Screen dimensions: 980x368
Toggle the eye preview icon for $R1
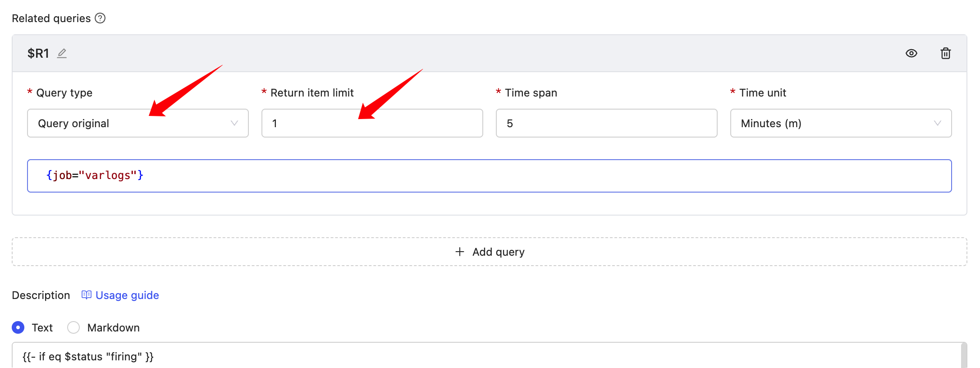click(911, 53)
